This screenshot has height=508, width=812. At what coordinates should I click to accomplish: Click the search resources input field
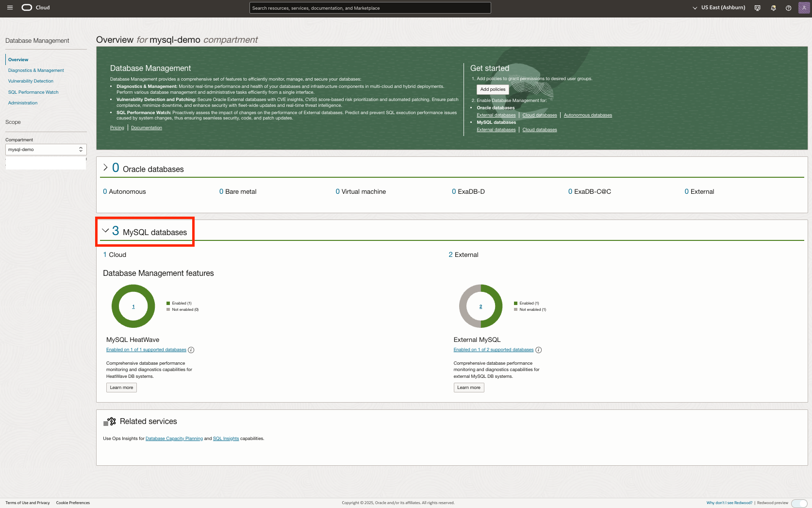[x=369, y=8]
